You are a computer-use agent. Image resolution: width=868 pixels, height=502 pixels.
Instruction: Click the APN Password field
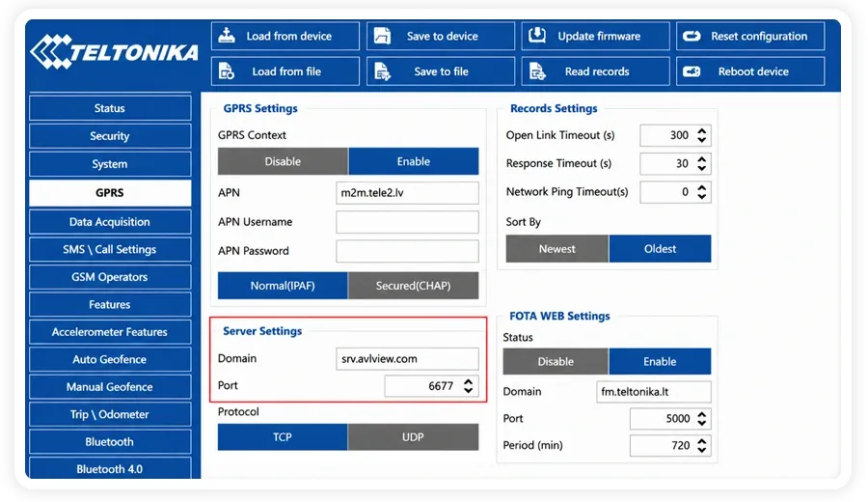407,250
